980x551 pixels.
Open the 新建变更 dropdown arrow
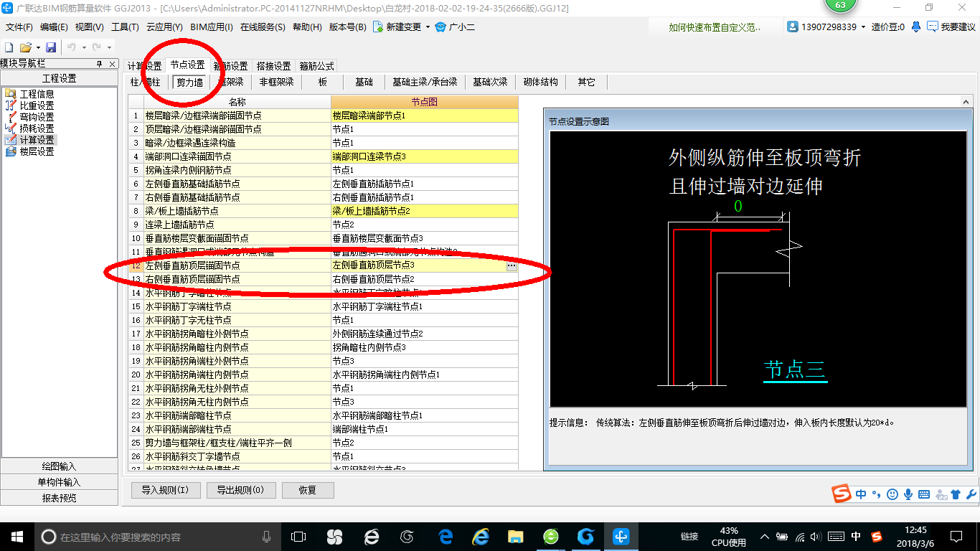tap(428, 27)
